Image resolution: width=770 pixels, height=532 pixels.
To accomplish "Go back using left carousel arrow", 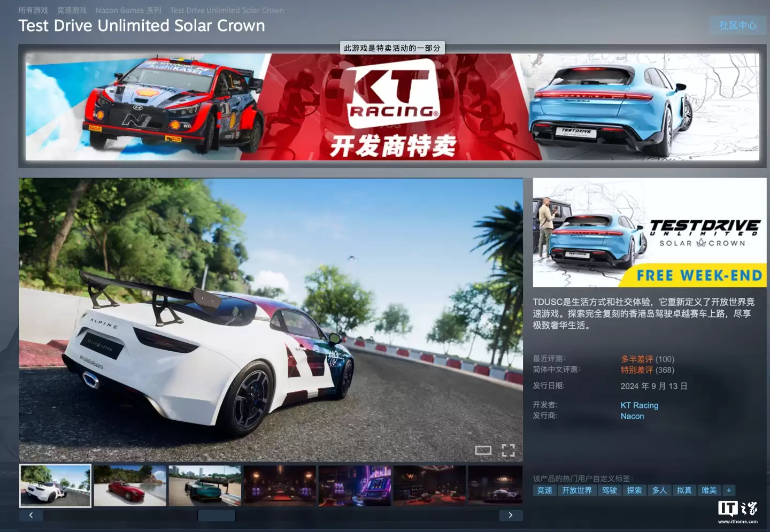I will coord(31,515).
